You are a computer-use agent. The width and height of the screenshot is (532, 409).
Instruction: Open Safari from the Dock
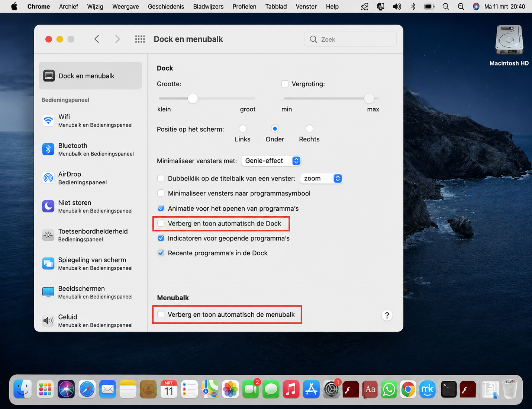pos(87,389)
